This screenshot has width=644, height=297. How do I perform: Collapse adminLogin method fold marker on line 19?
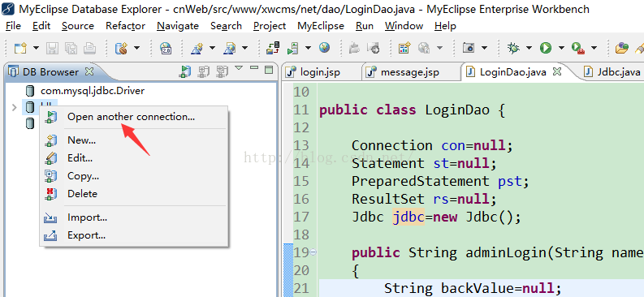[313, 252]
